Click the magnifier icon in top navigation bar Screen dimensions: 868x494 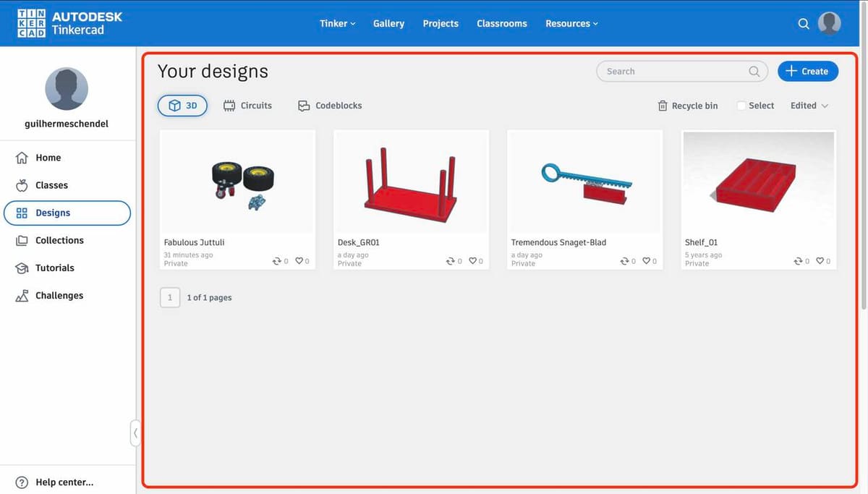(803, 24)
